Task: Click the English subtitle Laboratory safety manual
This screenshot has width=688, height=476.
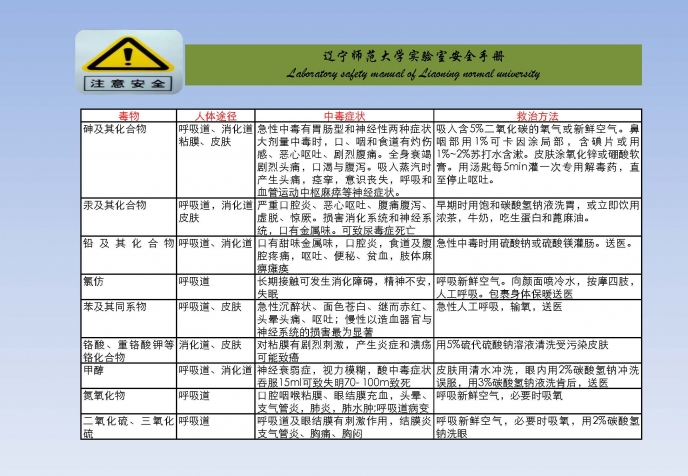Action: [413, 73]
